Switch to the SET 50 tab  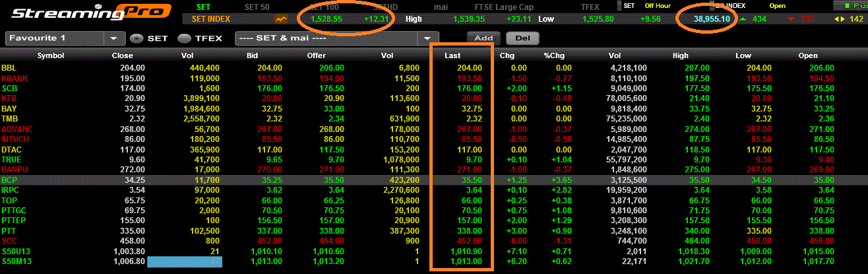(258, 6)
